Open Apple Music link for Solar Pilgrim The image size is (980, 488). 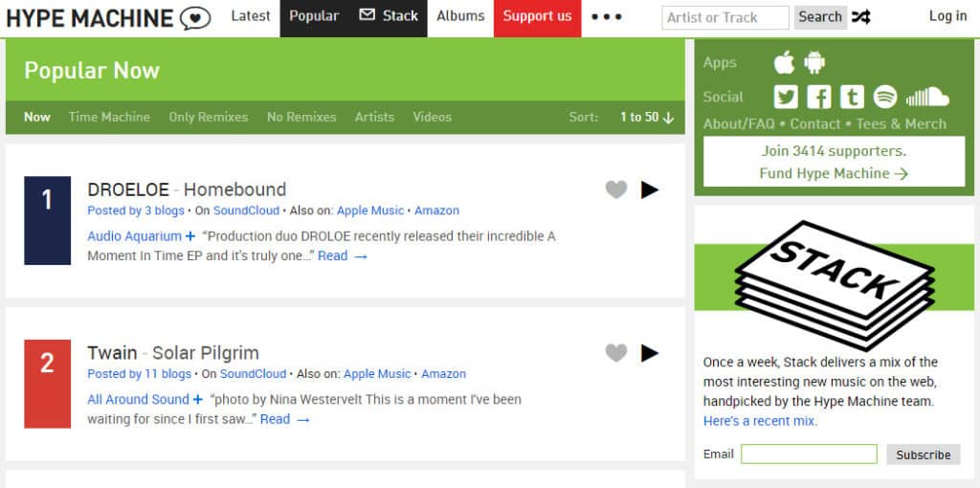(377, 374)
